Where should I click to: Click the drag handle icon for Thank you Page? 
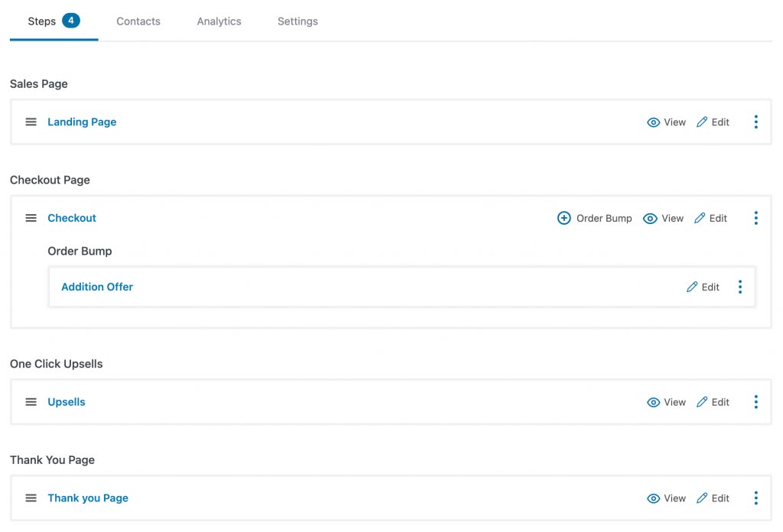[x=31, y=498]
